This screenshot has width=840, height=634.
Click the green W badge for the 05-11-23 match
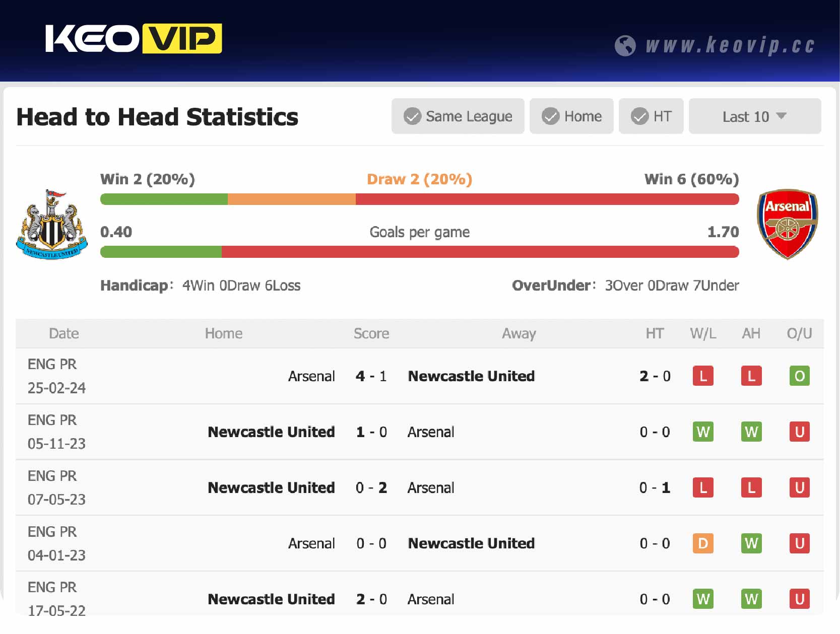(703, 432)
